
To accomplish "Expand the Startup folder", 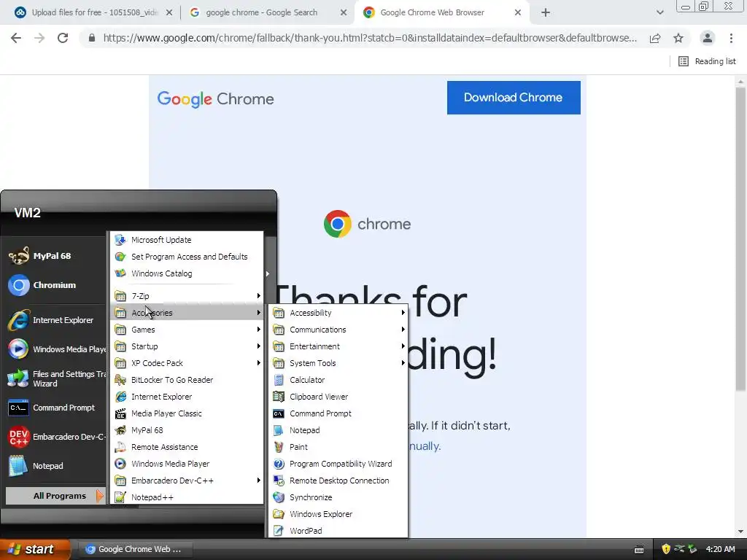I will click(x=187, y=346).
